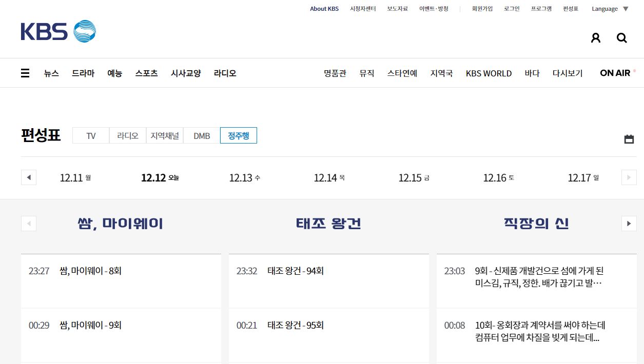The image size is (644, 364).
Task: Open 바다 menu item
Action: 532,73
